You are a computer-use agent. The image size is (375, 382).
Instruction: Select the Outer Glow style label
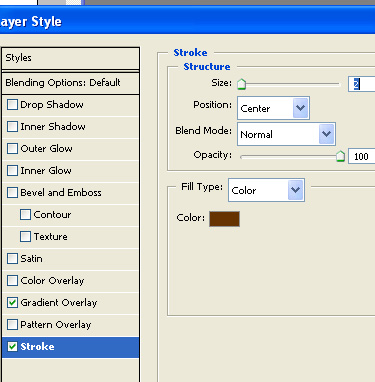(46, 149)
